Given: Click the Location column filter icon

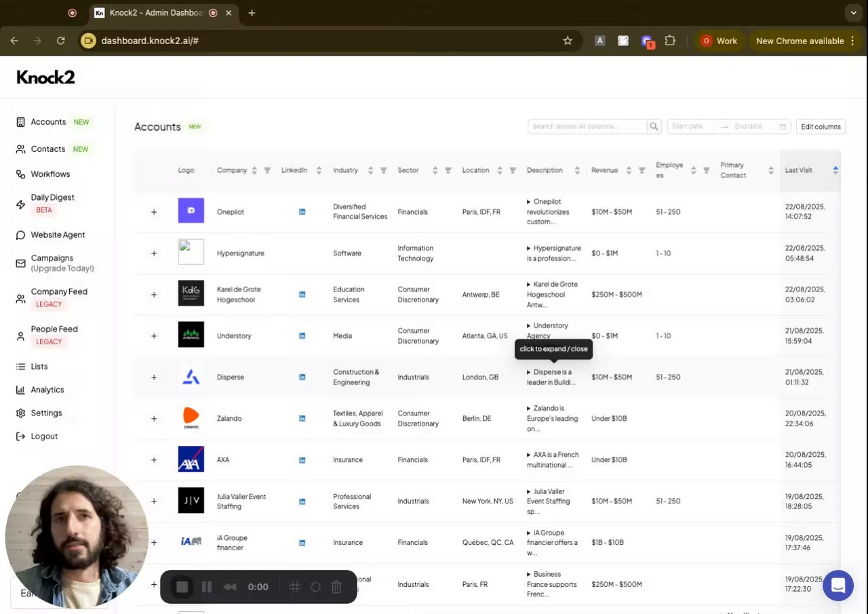Looking at the screenshot, I should (513, 171).
